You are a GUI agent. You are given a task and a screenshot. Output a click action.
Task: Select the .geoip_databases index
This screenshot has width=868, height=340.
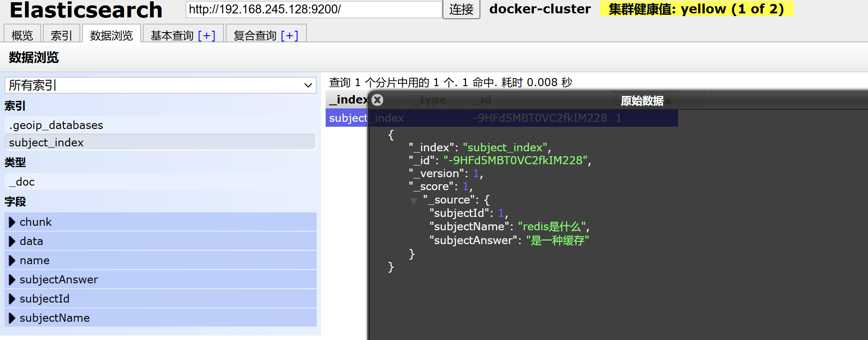(161, 125)
